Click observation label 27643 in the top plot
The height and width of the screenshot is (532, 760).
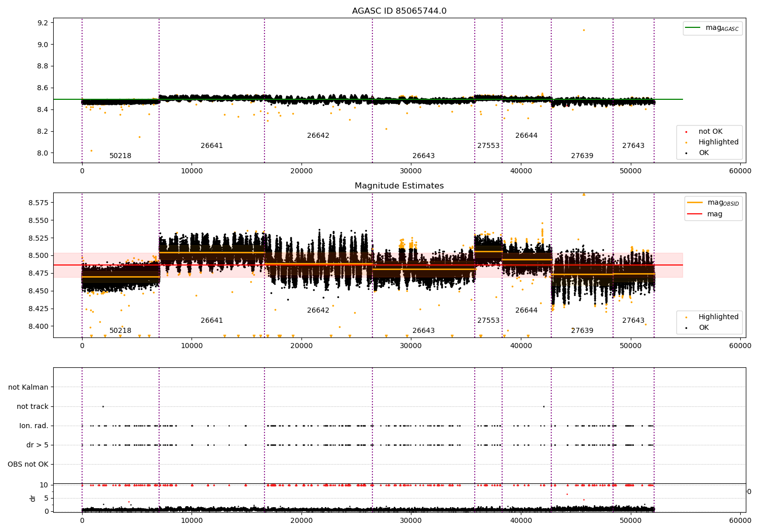tap(633, 146)
